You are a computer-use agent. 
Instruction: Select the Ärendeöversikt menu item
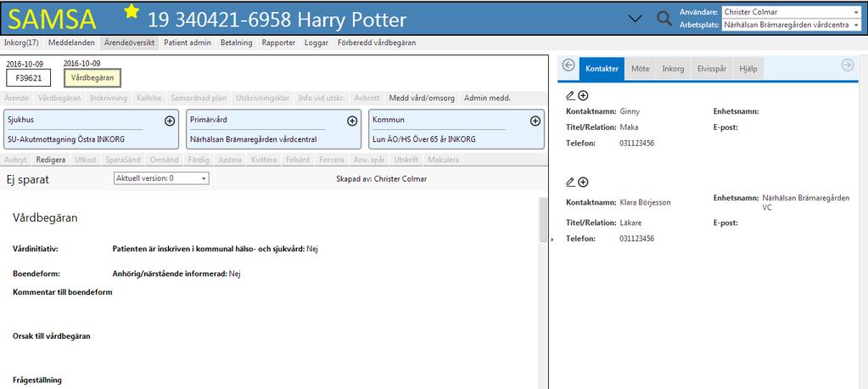[x=130, y=42]
